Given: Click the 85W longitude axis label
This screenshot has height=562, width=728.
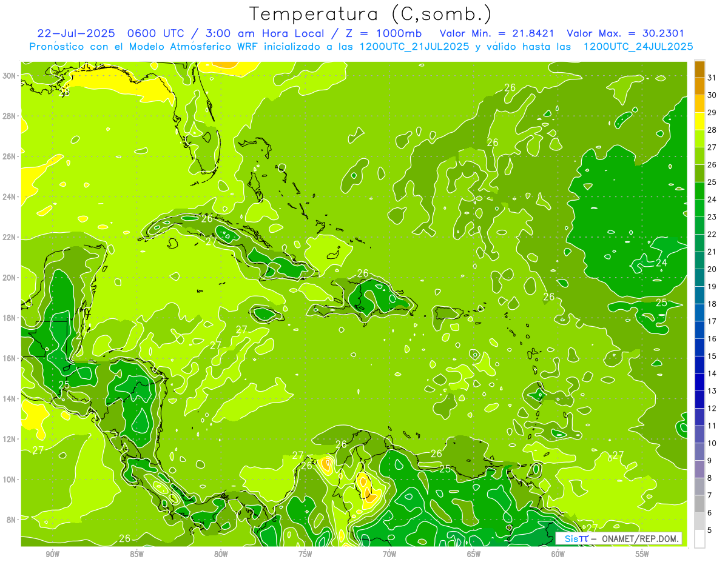Looking at the screenshot, I should pyautogui.click(x=136, y=554).
